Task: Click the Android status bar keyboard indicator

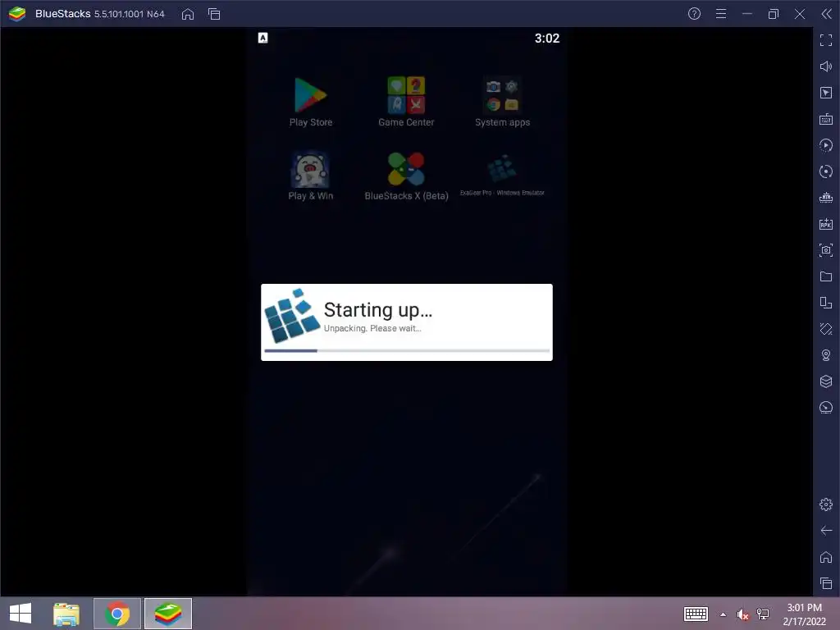Action: [262, 38]
